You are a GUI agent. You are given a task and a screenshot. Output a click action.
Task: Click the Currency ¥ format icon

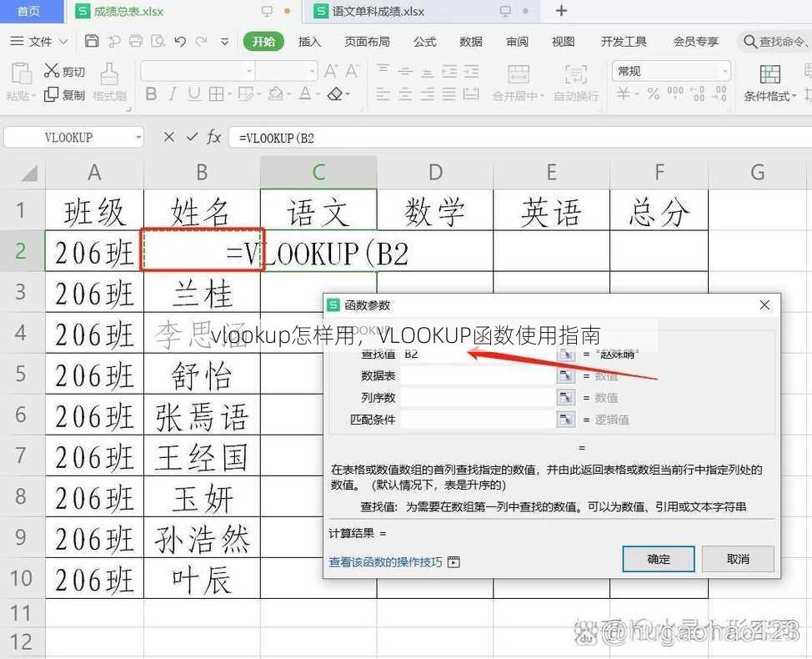pos(624,93)
